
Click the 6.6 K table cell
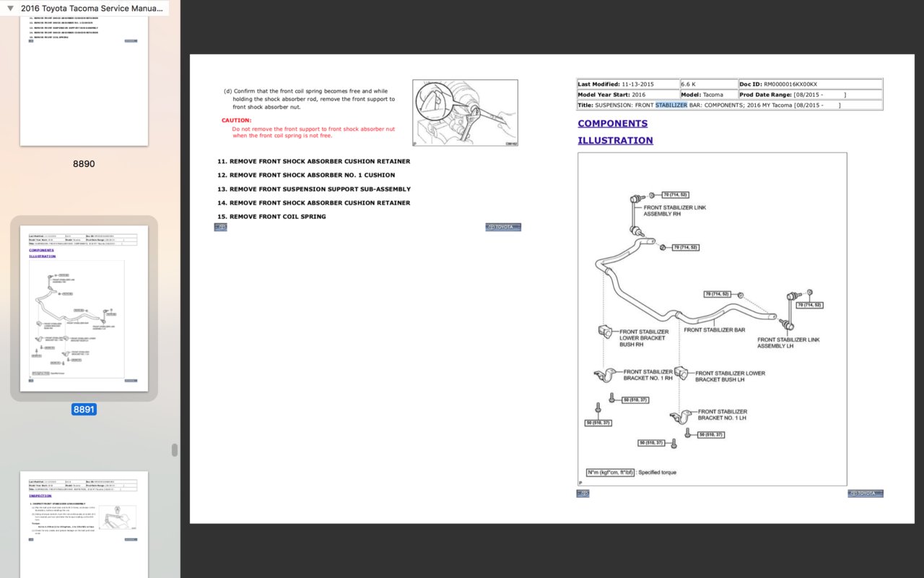coord(709,85)
